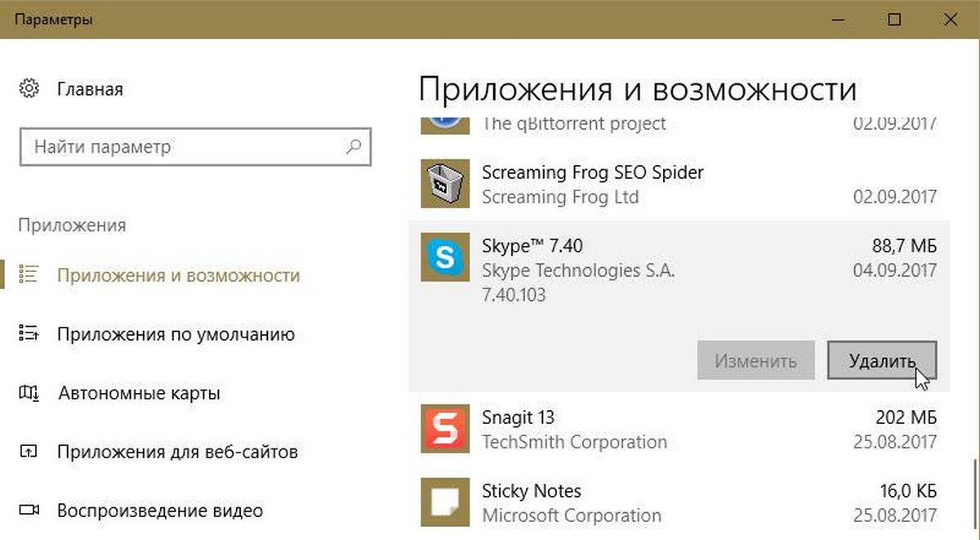Select the Sticky Notes entry

click(x=678, y=503)
